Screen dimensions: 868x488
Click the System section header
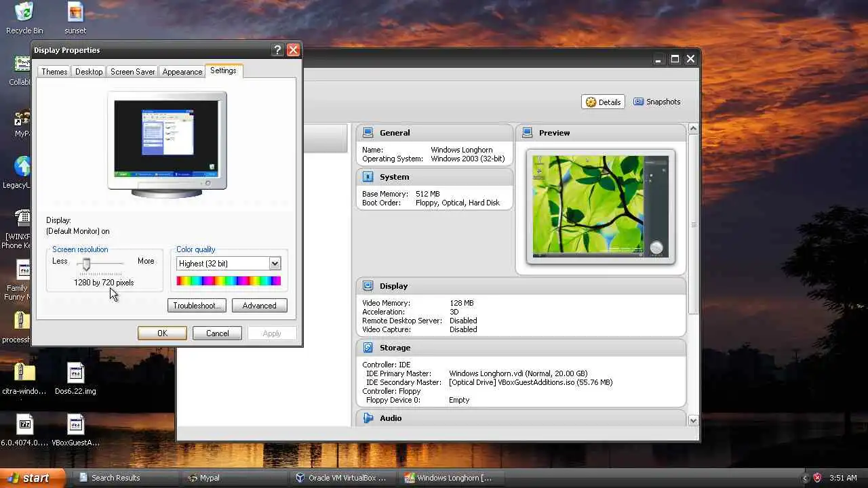[x=434, y=176]
